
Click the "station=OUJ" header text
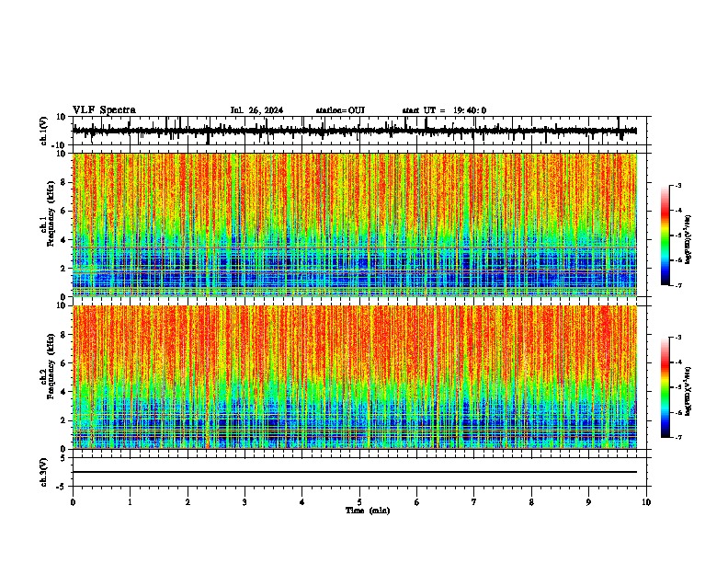pyautogui.click(x=340, y=110)
